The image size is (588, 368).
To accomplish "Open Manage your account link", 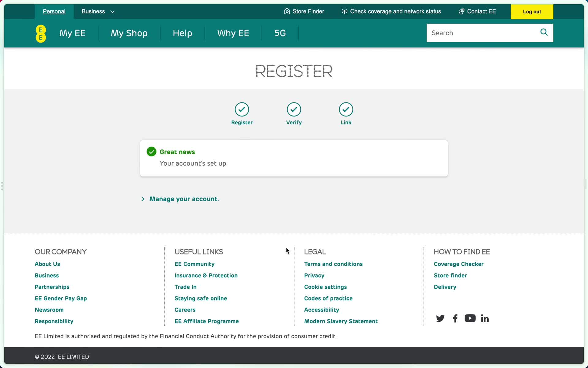I will [x=184, y=199].
